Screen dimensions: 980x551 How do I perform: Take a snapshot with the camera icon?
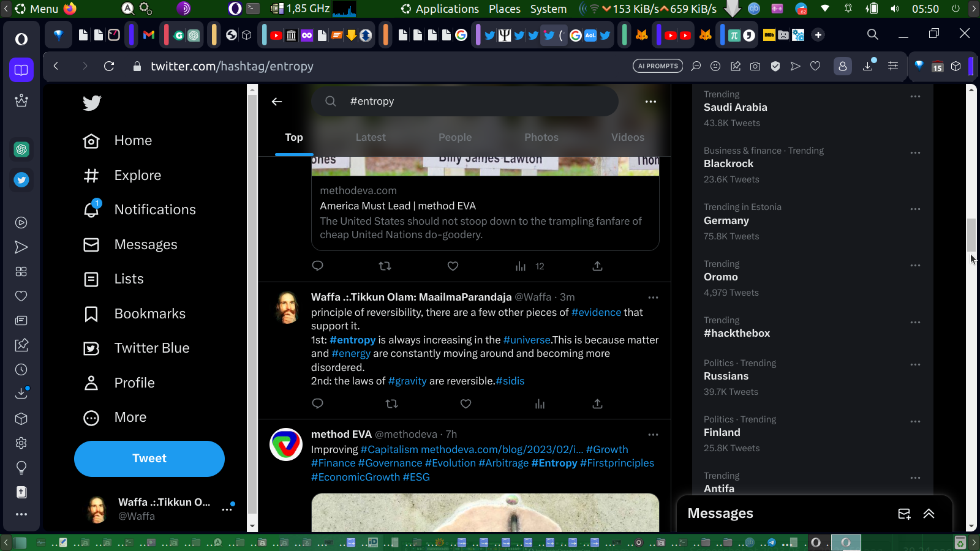[755, 66]
